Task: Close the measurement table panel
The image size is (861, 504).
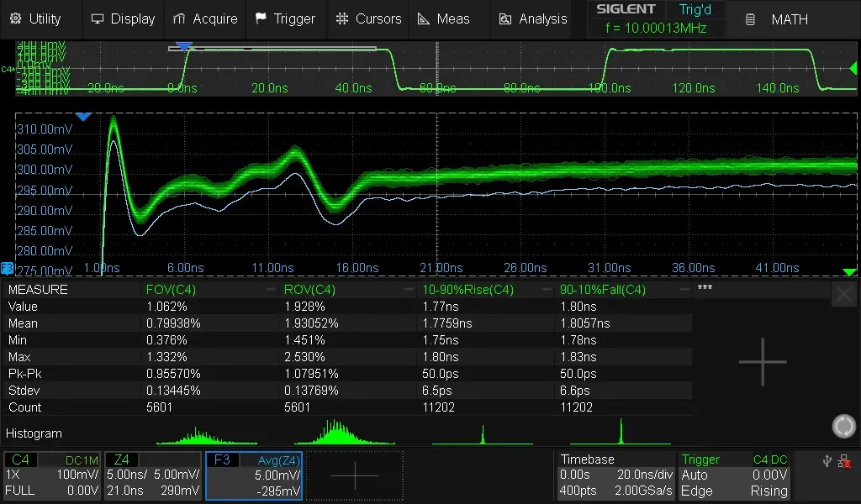Action: pos(844,294)
